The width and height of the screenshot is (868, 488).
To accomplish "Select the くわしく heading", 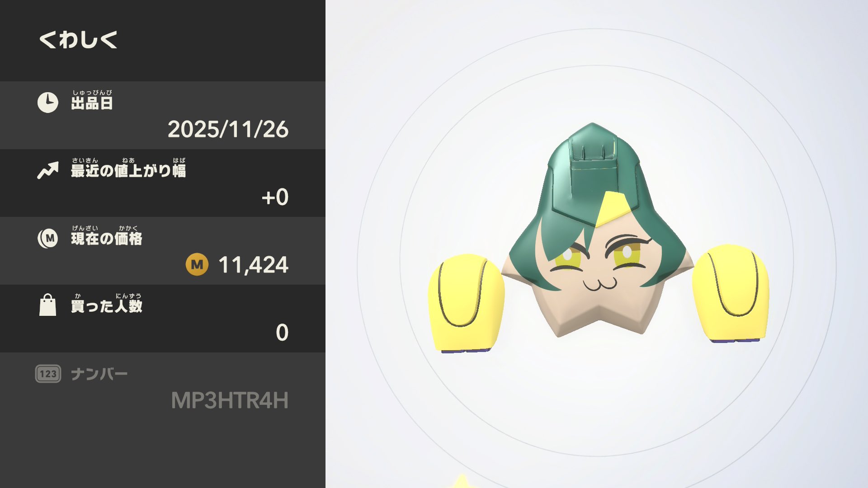I will tap(78, 39).
